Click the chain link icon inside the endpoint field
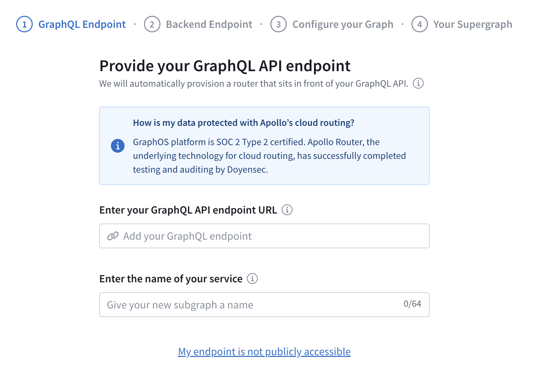This screenshot has height=392, width=535. [113, 236]
